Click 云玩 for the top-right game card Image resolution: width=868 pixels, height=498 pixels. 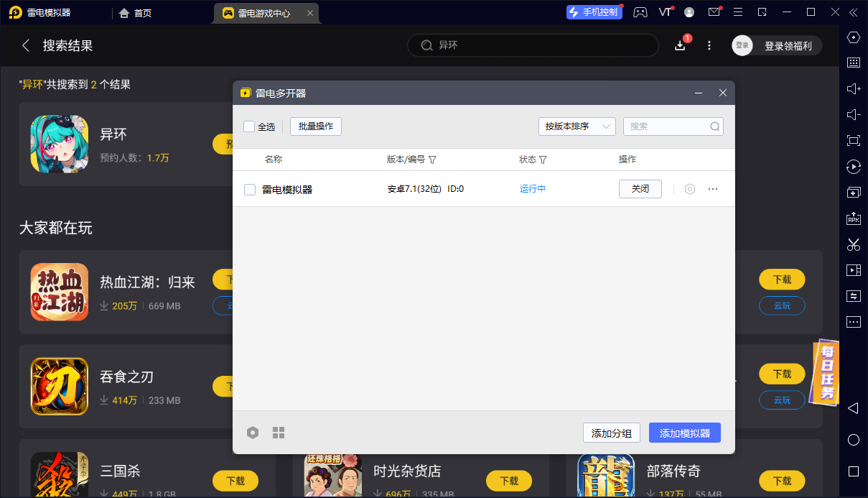(782, 305)
